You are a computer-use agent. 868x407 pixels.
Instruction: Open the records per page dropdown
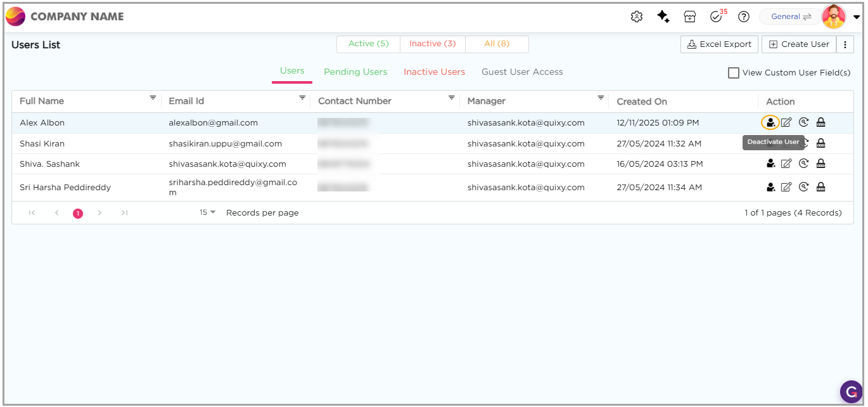coord(208,212)
